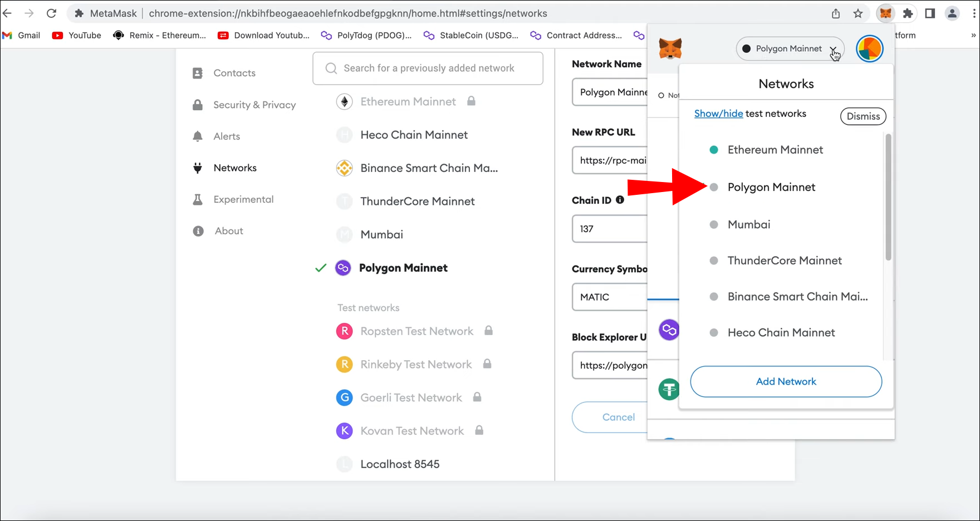The height and width of the screenshot is (521, 980).
Task: Open Security & Privacy settings
Action: tap(244, 105)
